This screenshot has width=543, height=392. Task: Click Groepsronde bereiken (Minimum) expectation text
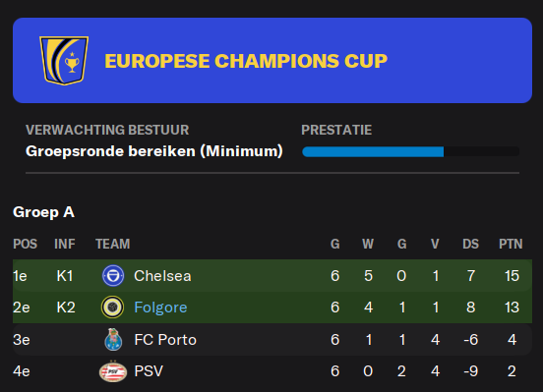(154, 151)
